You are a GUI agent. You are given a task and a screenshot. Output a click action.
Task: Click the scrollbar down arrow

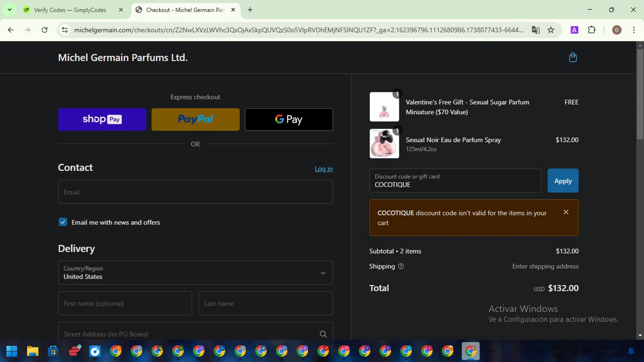tap(640, 336)
